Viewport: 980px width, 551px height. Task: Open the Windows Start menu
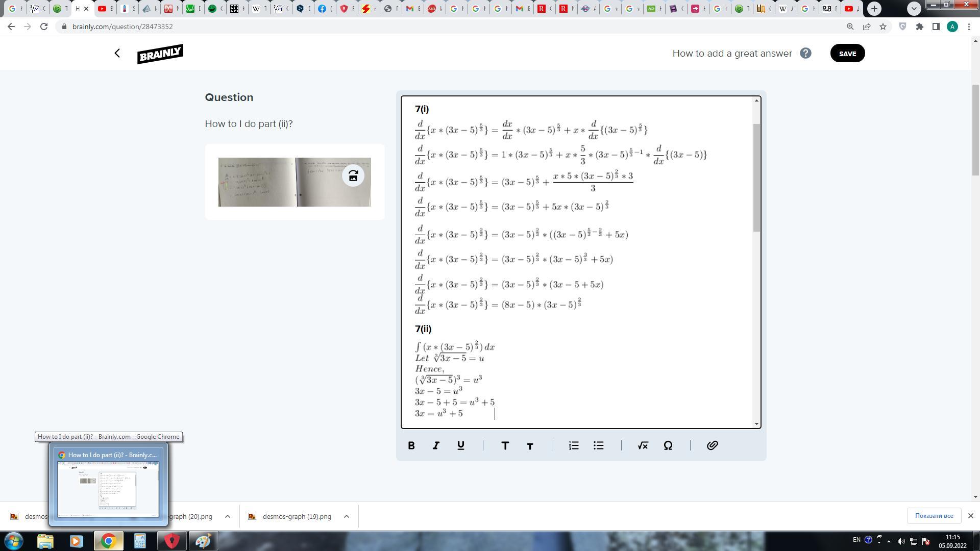(x=14, y=541)
